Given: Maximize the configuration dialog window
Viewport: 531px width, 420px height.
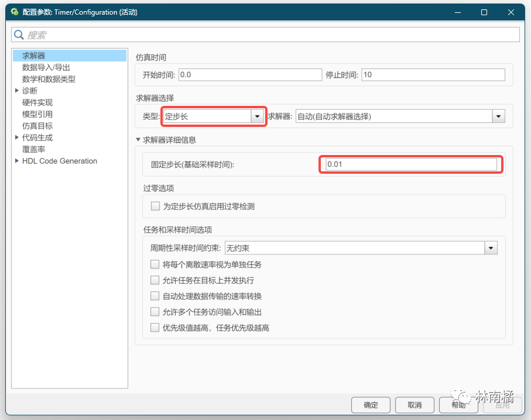Looking at the screenshot, I should [484, 12].
